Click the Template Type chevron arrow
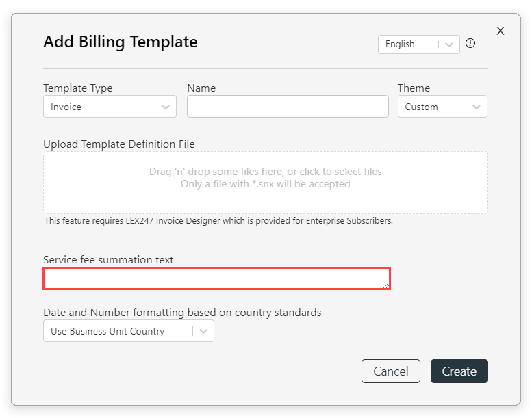532x418 pixels. 166,107
